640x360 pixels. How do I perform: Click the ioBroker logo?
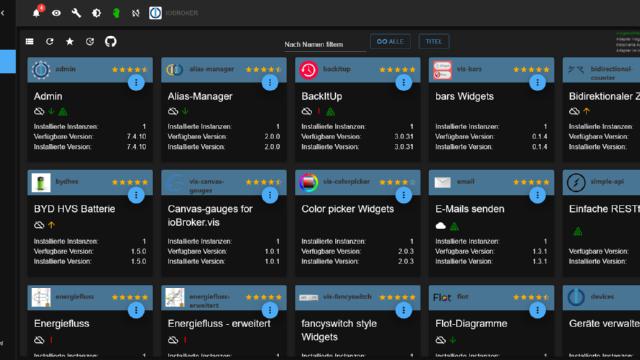point(155,13)
